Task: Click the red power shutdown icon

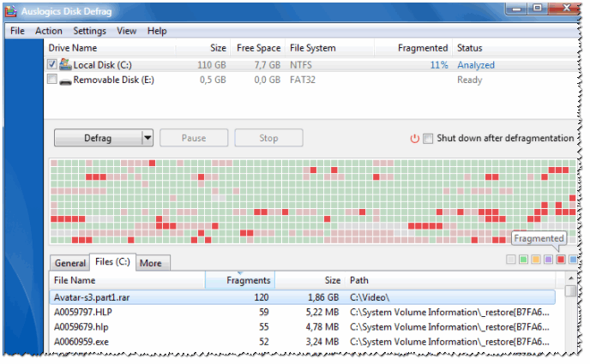Action: [x=415, y=138]
